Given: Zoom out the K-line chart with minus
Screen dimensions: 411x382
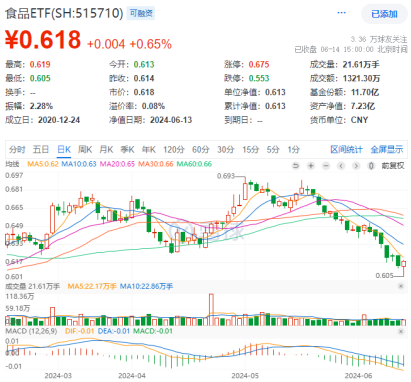Looking at the screenshot, I should [x=326, y=166].
